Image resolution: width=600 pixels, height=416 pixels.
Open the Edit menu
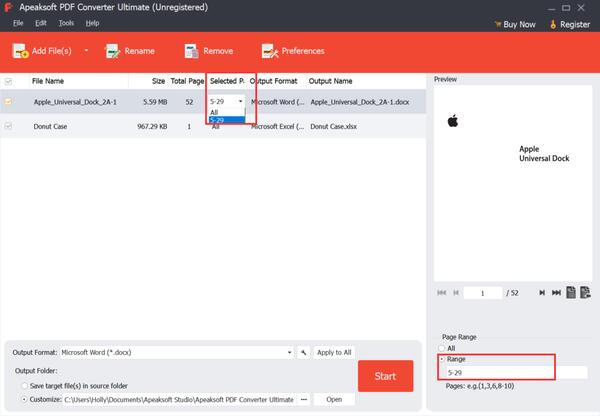click(x=41, y=22)
